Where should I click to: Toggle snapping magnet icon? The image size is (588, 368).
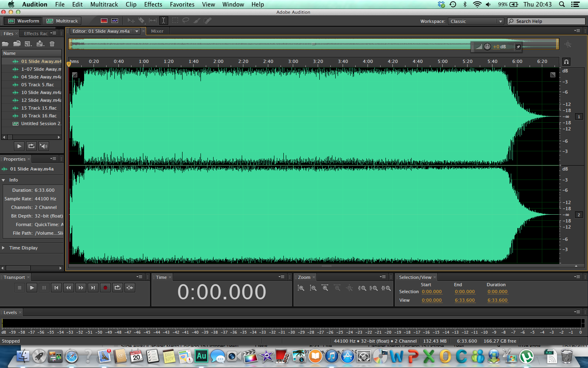[x=566, y=62]
